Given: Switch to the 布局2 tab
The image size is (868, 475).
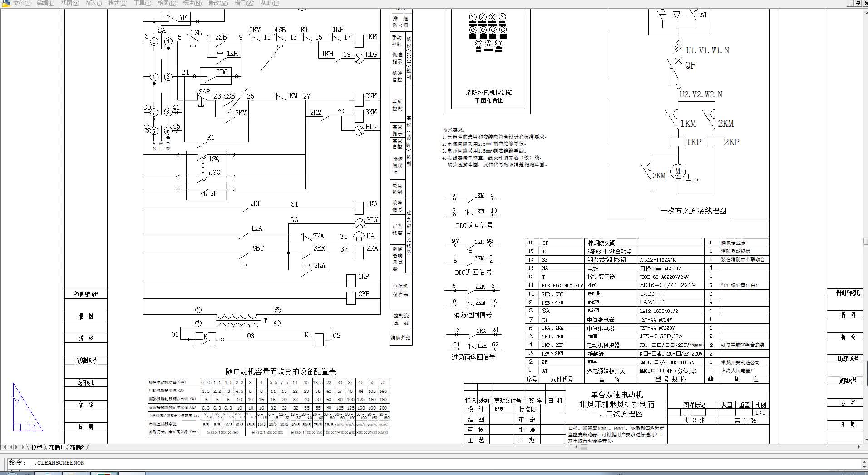Looking at the screenshot, I should 77,447.
